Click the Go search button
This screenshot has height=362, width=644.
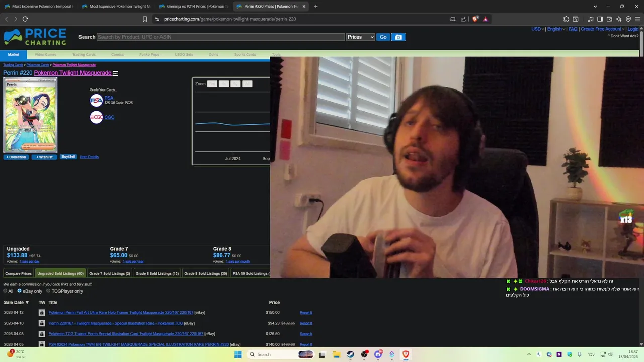383,37
